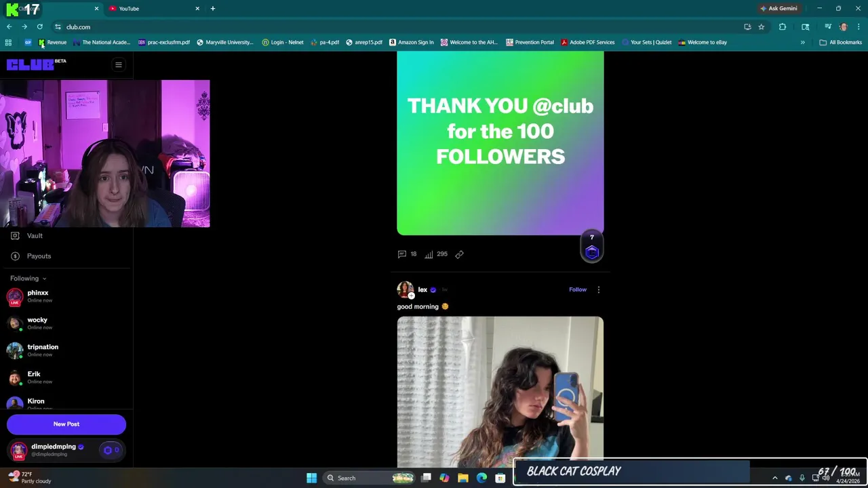
Task: Open Amazon Sign In bookmark
Action: tap(411, 43)
